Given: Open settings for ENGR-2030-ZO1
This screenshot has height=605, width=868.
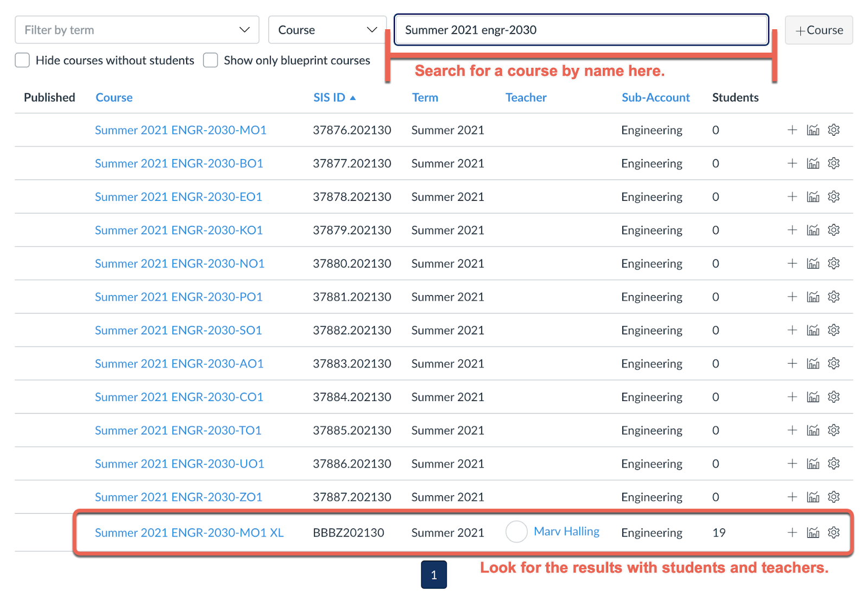Looking at the screenshot, I should [834, 497].
